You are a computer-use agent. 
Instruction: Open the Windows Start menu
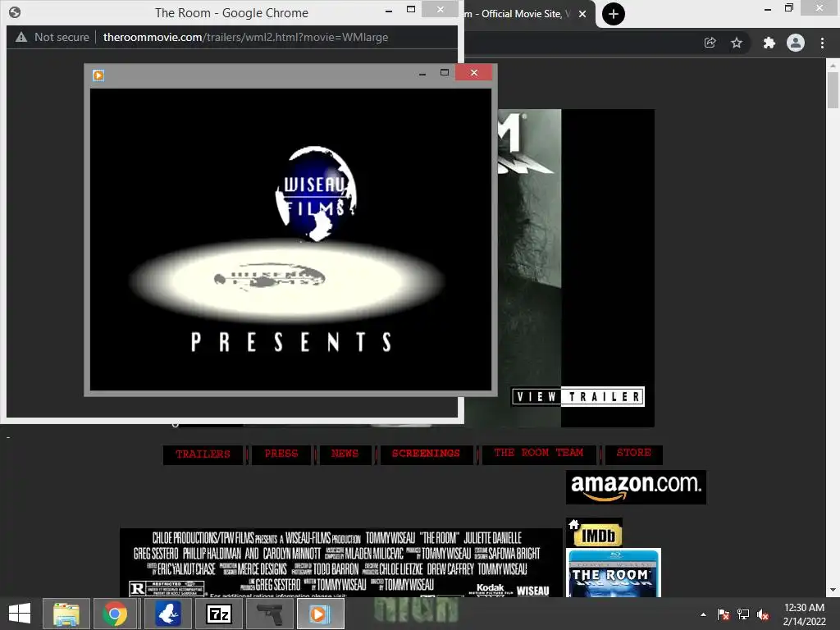click(x=20, y=614)
